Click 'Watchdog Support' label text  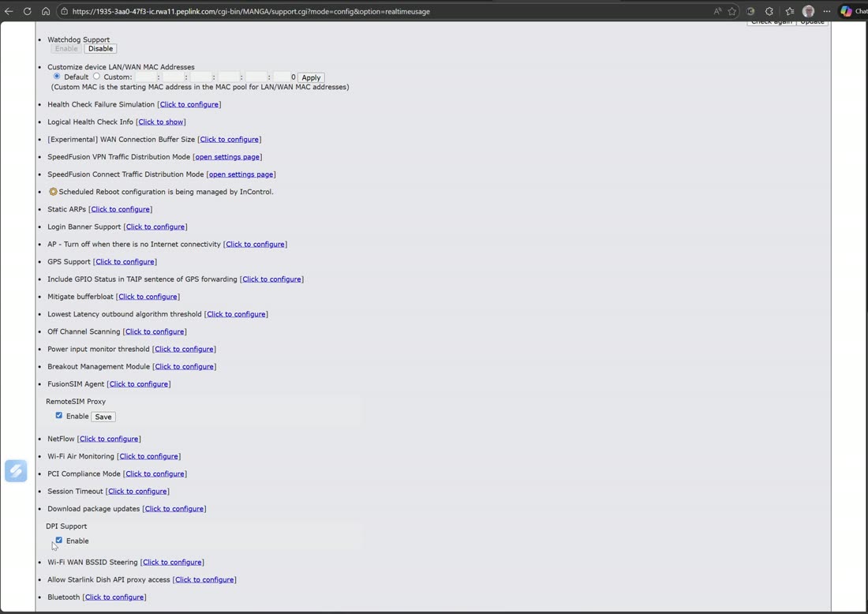(79, 40)
